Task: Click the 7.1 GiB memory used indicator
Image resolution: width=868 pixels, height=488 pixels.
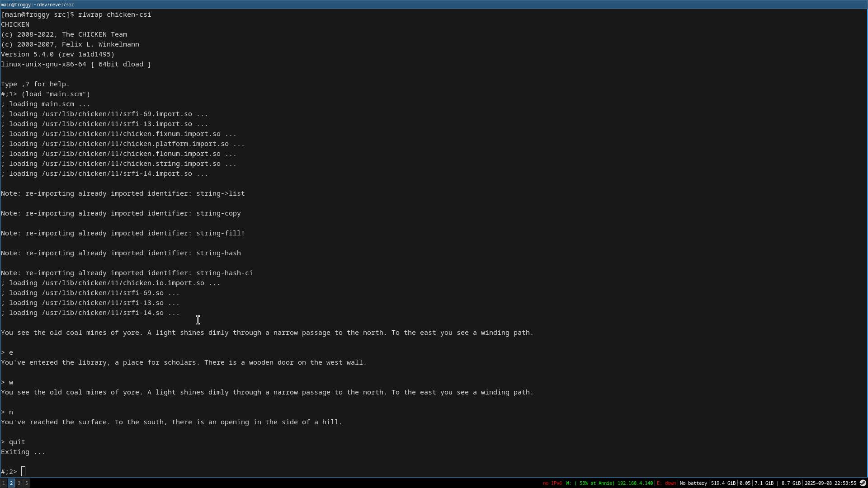Action: click(764, 483)
